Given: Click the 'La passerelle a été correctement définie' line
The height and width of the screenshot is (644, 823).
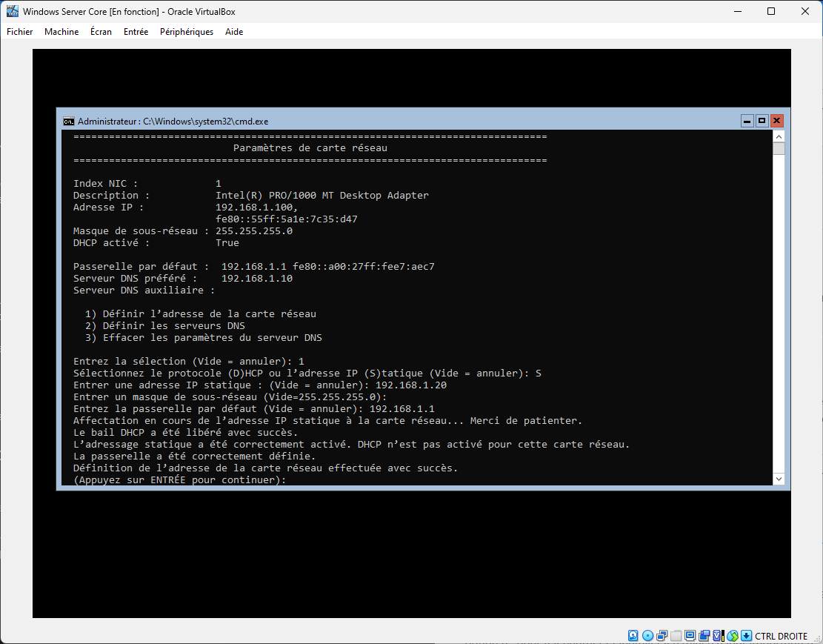Looking at the screenshot, I should click(x=195, y=457).
